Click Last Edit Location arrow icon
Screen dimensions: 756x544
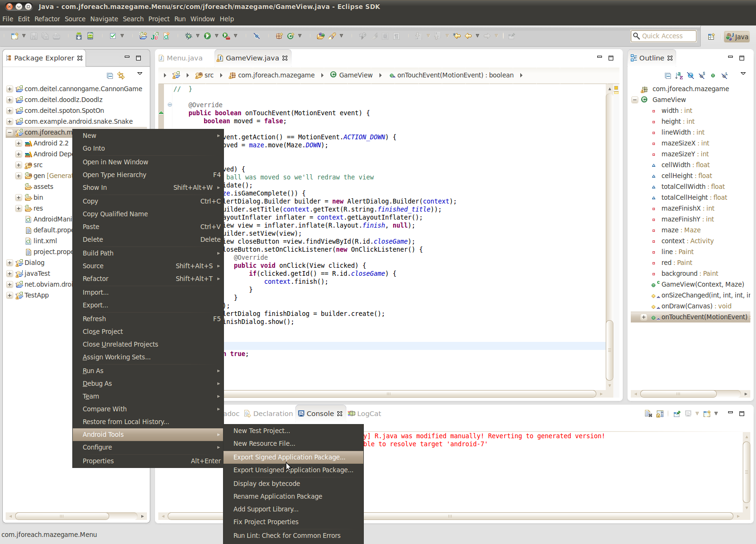(x=457, y=36)
